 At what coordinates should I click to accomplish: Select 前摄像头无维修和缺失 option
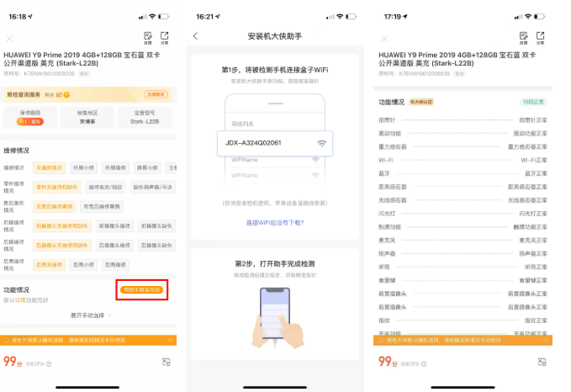(62, 226)
